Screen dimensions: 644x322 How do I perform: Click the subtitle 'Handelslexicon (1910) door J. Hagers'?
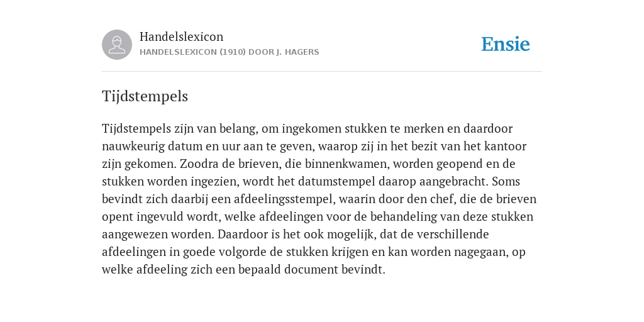(229, 52)
